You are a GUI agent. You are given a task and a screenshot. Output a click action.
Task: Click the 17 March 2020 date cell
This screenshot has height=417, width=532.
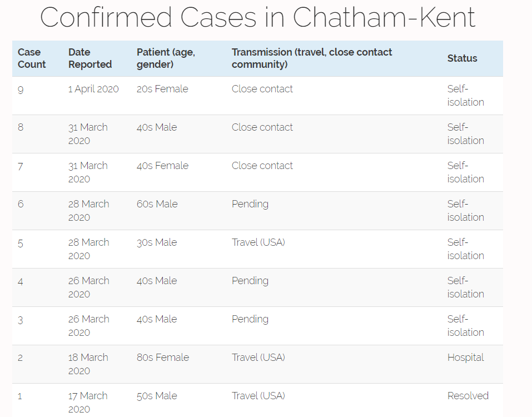point(88,403)
